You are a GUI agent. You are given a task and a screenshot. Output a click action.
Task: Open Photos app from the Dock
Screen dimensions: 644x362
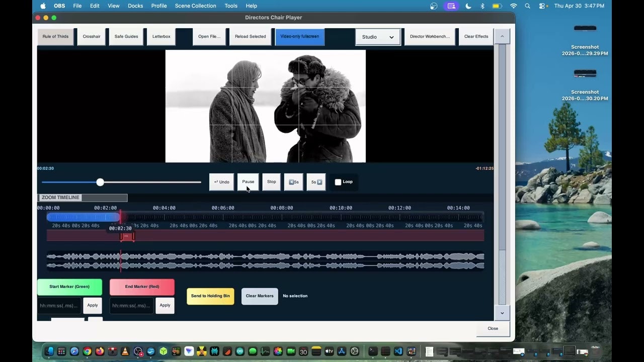pos(278,351)
